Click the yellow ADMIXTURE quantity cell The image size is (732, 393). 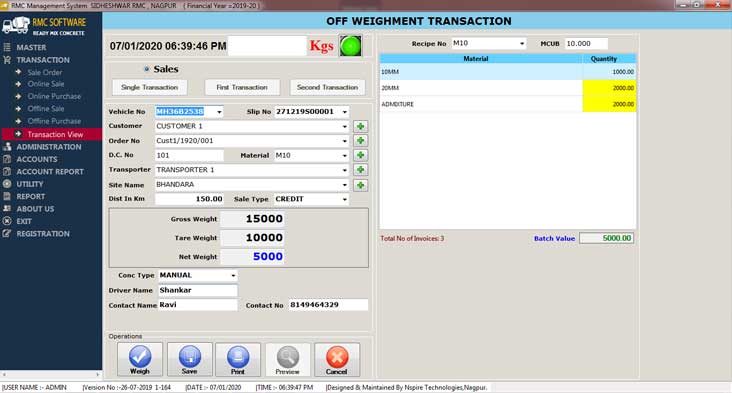coord(609,104)
